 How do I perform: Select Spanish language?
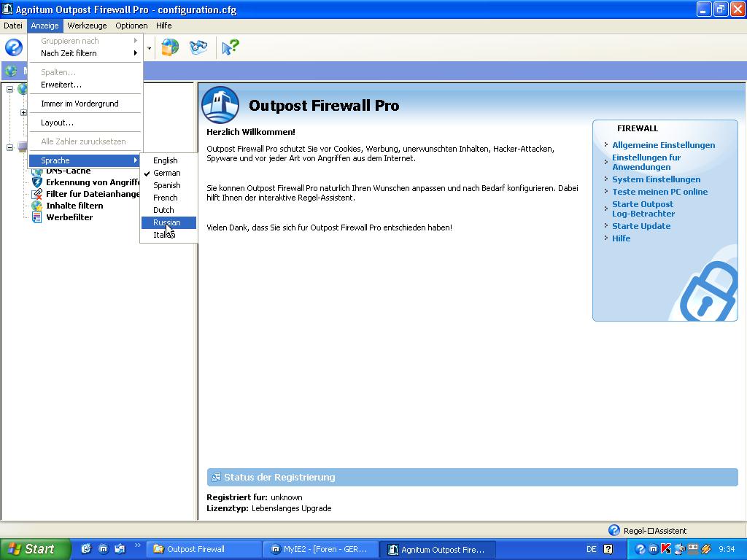pos(169,185)
